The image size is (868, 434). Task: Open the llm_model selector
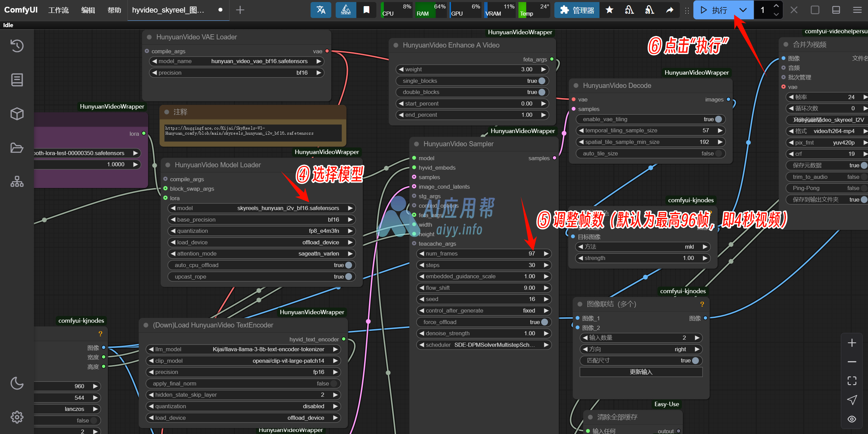pos(243,349)
